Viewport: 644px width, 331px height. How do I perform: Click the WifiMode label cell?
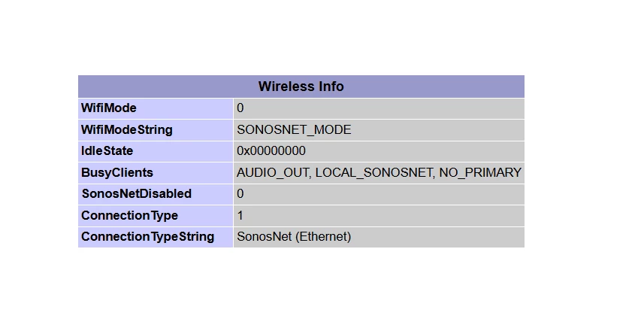(x=109, y=108)
